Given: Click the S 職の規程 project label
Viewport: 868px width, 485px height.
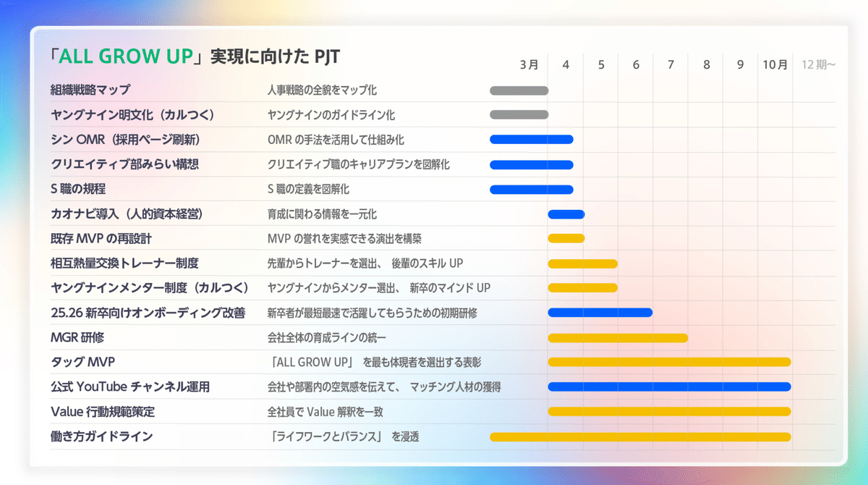Looking at the screenshot, I should click(x=78, y=189).
